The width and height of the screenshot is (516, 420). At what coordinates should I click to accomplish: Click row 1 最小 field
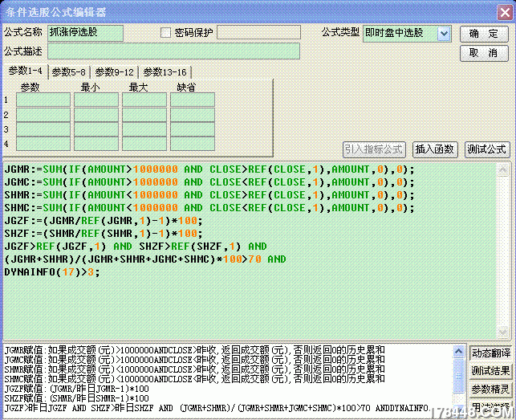[96, 100]
